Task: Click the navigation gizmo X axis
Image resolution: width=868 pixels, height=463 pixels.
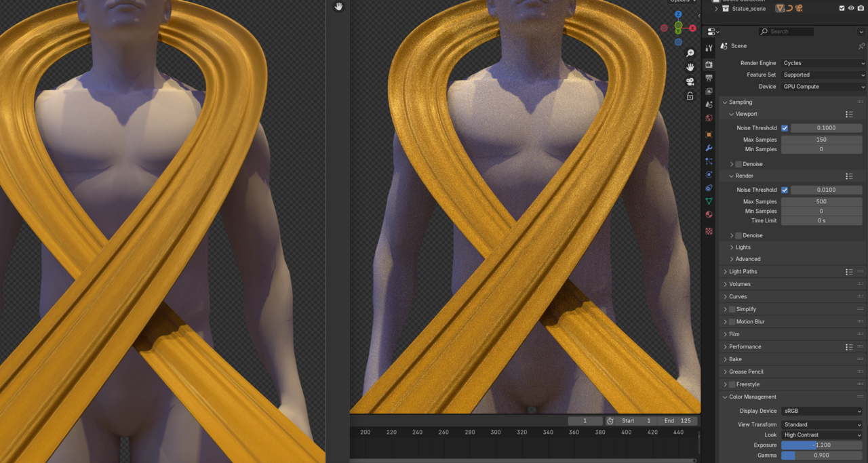Action: (692, 28)
